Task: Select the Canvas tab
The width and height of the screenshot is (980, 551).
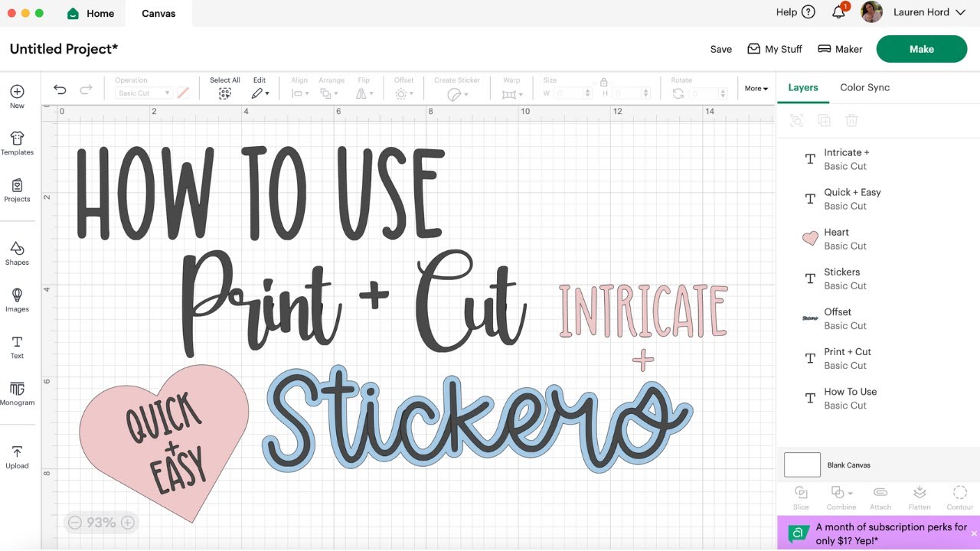Action: [x=159, y=13]
